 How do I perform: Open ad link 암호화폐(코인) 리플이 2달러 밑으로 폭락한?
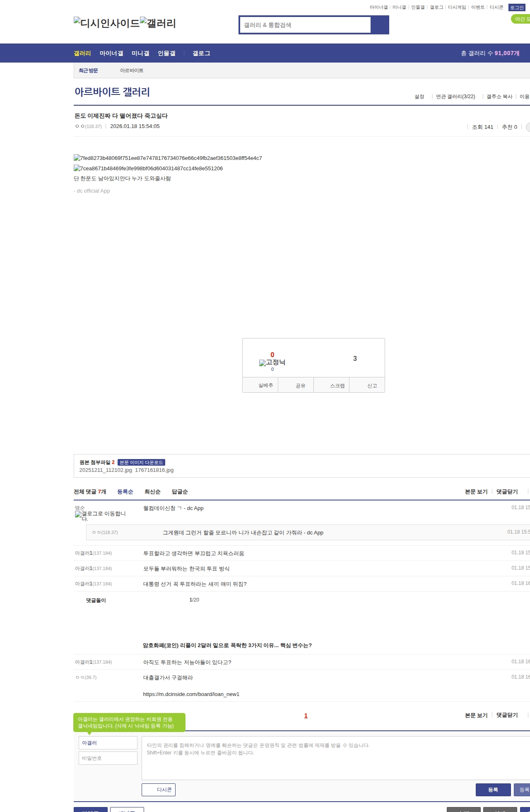coord(227,645)
